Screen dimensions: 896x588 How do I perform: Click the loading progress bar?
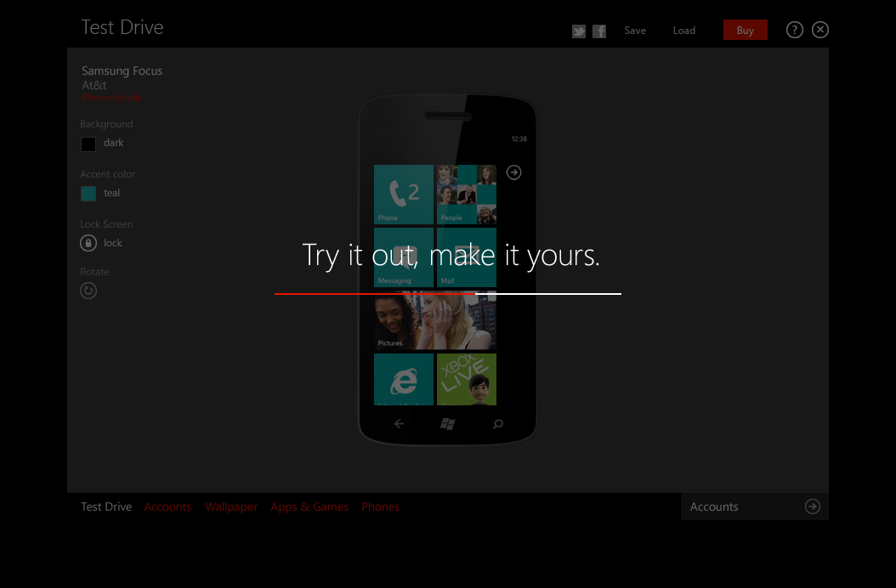tap(447, 294)
